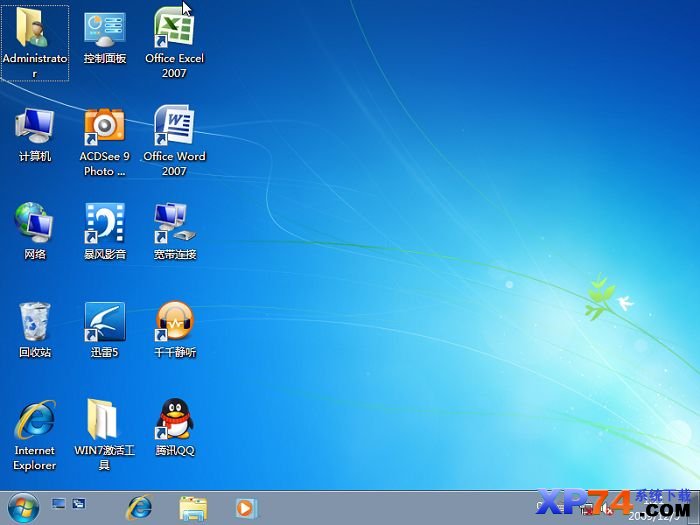Open the Windows Start orb
Viewport: 700px width, 525px height.
(22, 508)
